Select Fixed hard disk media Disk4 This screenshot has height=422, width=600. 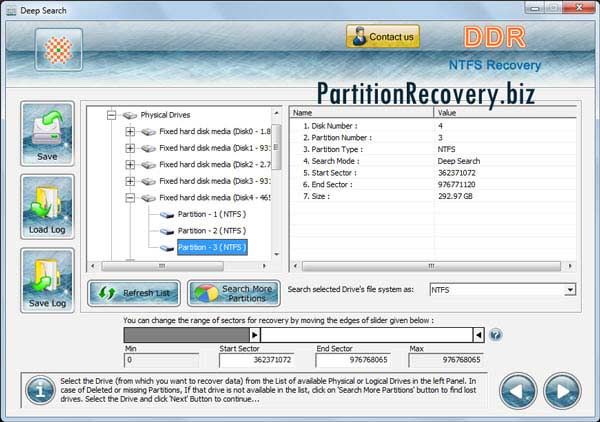tap(215, 198)
